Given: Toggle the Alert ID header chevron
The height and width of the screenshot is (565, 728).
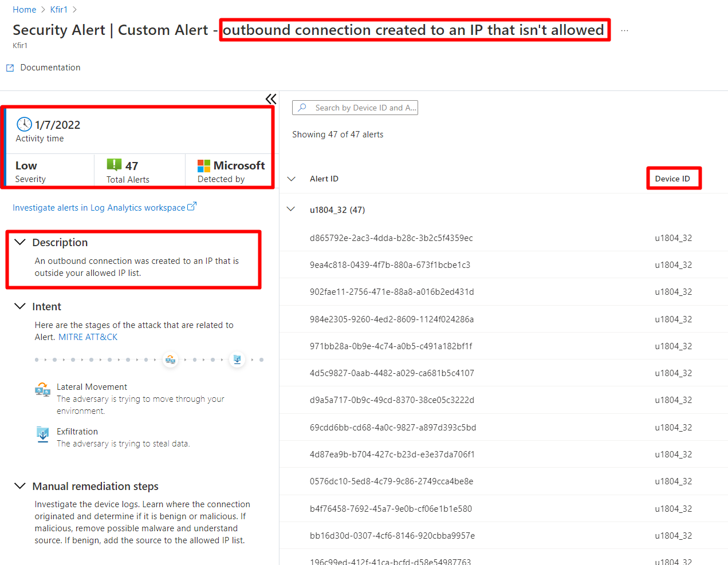Looking at the screenshot, I should point(291,179).
